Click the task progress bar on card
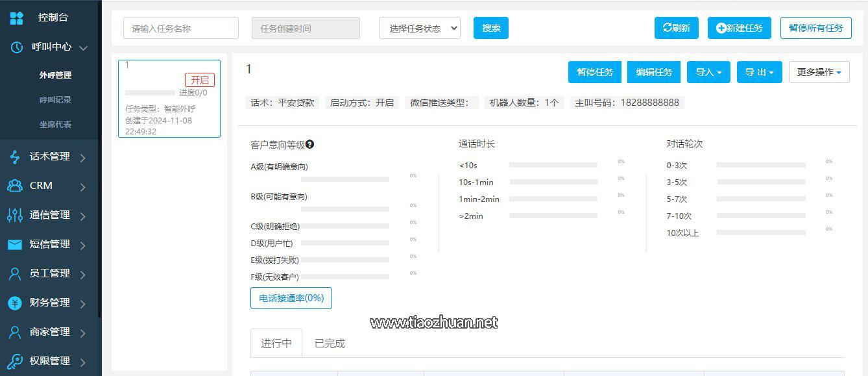Image resolution: width=868 pixels, height=376 pixels. [150, 93]
